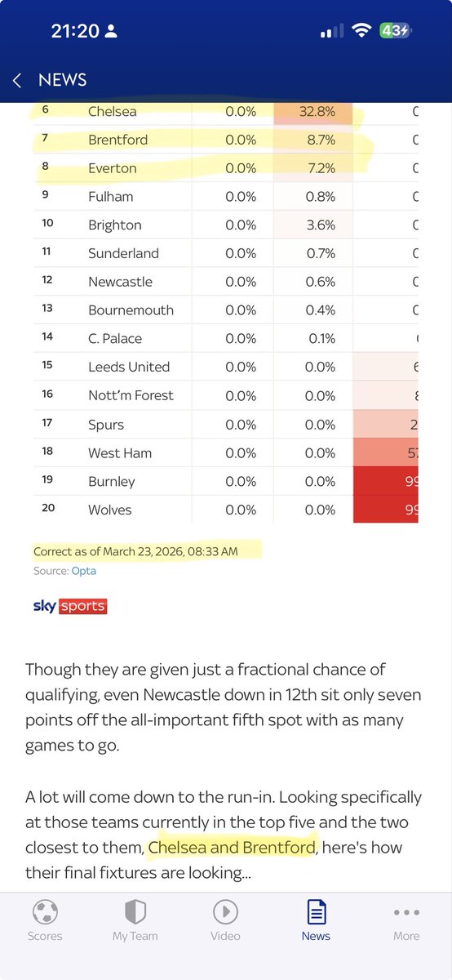Tap the My Team tab label
452x980 pixels.
click(x=135, y=936)
